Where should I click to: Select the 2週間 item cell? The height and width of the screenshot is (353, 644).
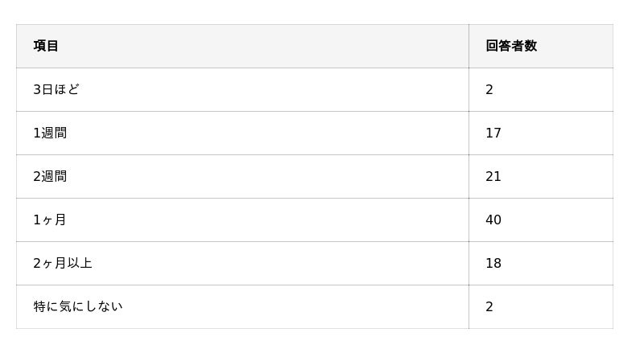click(50, 176)
